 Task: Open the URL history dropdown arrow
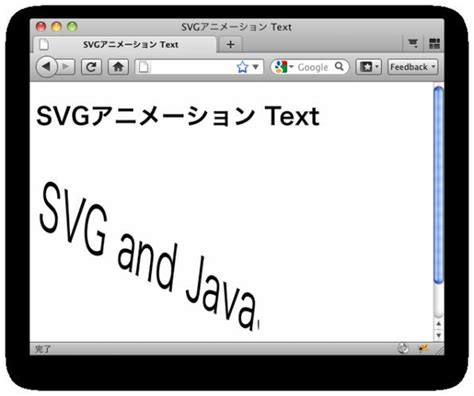[x=256, y=67]
